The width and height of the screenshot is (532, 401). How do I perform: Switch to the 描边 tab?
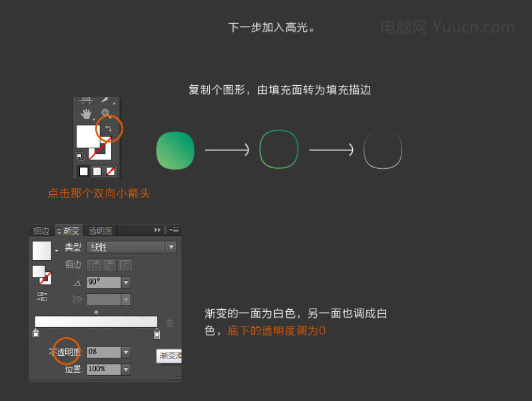[x=41, y=231]
